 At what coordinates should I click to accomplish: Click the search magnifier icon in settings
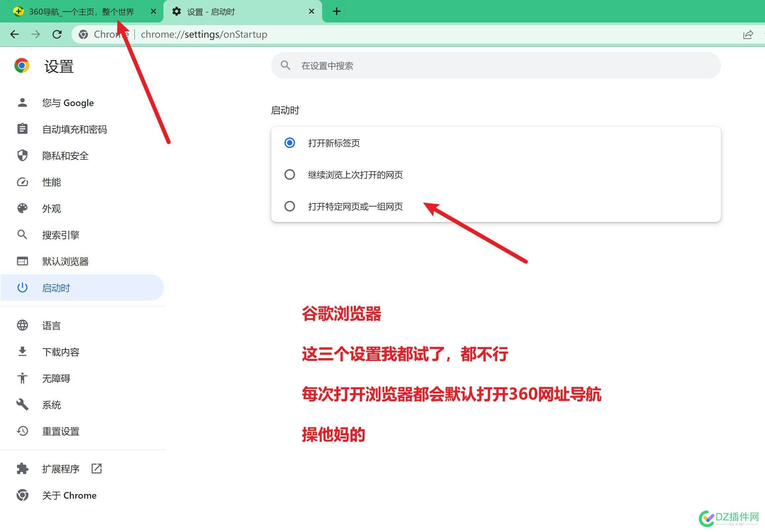[285, 65]
